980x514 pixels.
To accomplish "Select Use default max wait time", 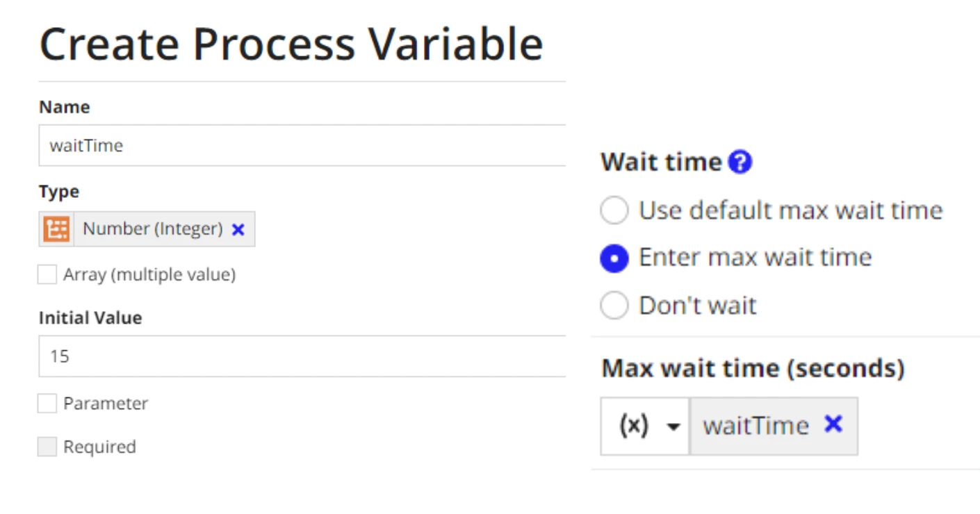I will tap(614, 210).
